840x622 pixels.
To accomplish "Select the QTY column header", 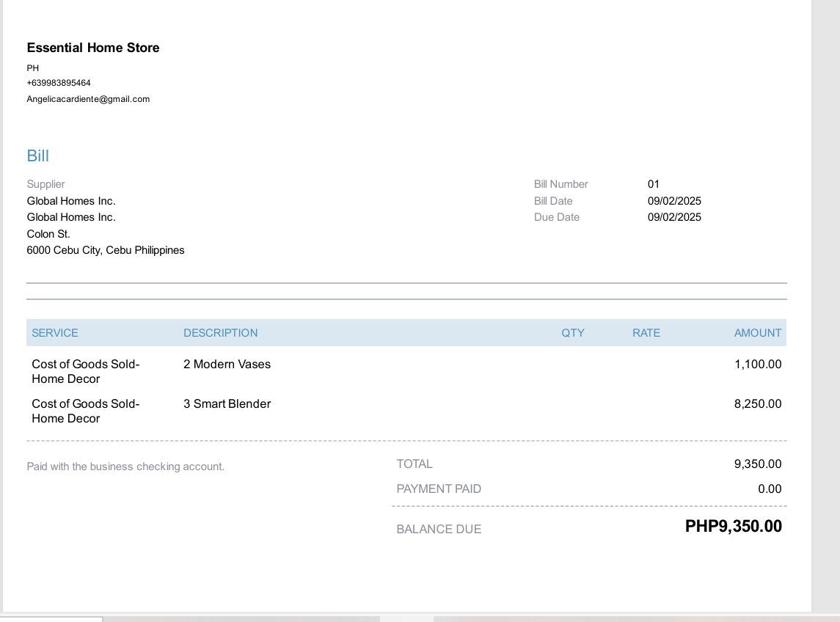I will click(573, 333).
